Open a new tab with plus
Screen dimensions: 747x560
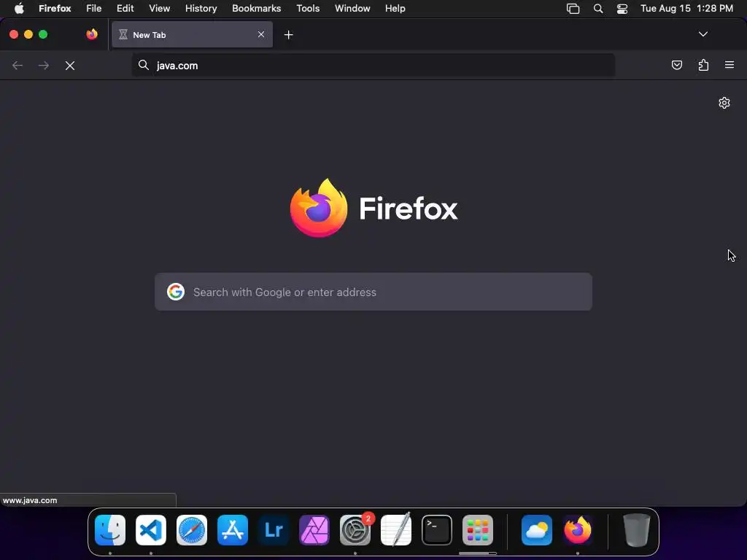point(288,35)
